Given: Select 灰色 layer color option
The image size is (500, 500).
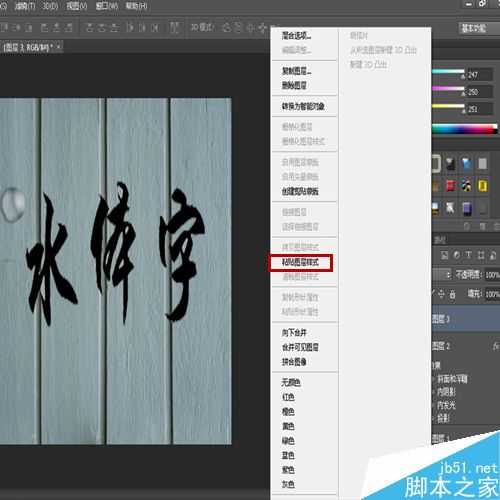Looking at the screenshot, I should coord(288,484).
